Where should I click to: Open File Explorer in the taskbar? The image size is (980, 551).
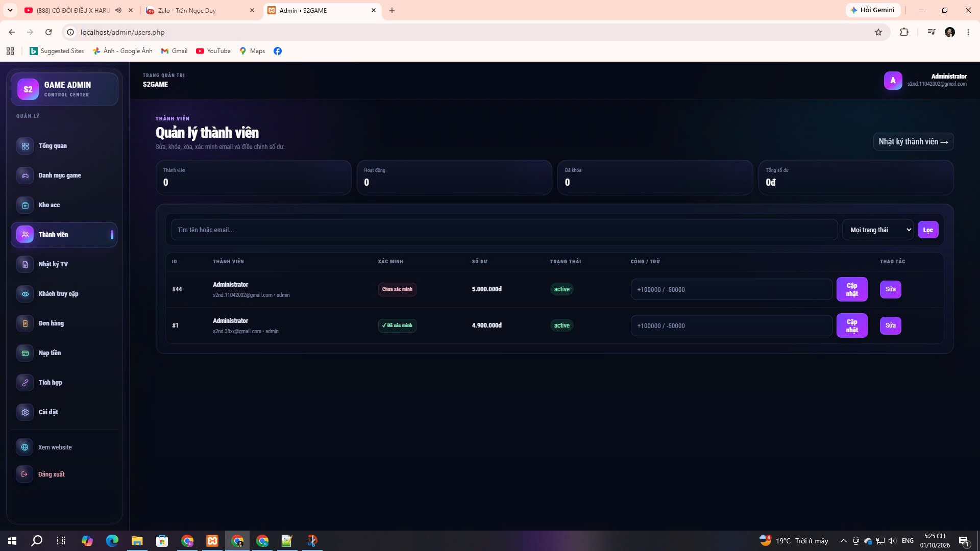coord(137,541)
